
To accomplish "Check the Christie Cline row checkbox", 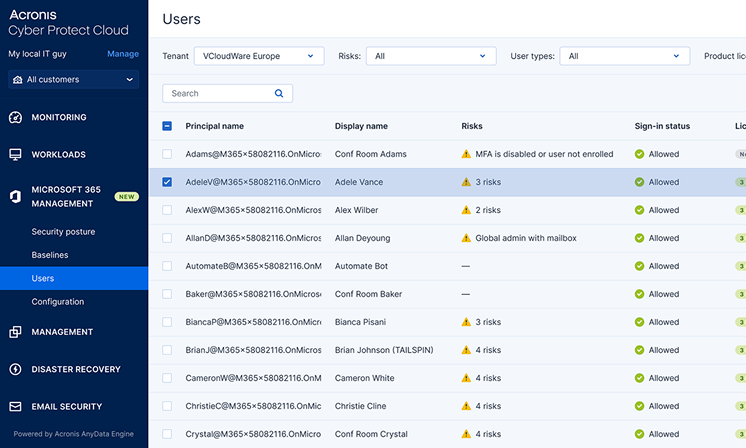I will (167, 406).
